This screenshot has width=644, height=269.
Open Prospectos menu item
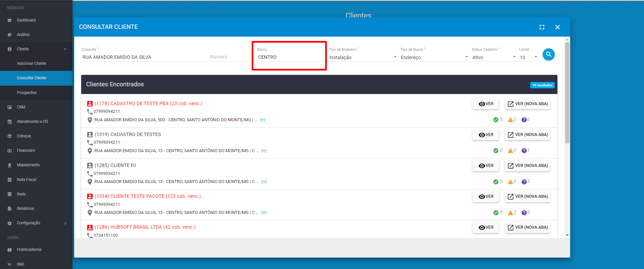click(x=27, y=93)
